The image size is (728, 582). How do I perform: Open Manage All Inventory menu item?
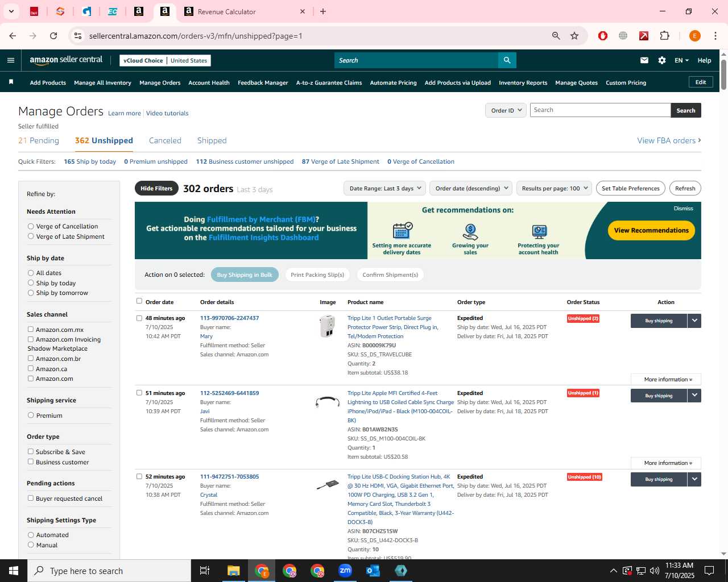pyautogui.click(x=102, y=82)
